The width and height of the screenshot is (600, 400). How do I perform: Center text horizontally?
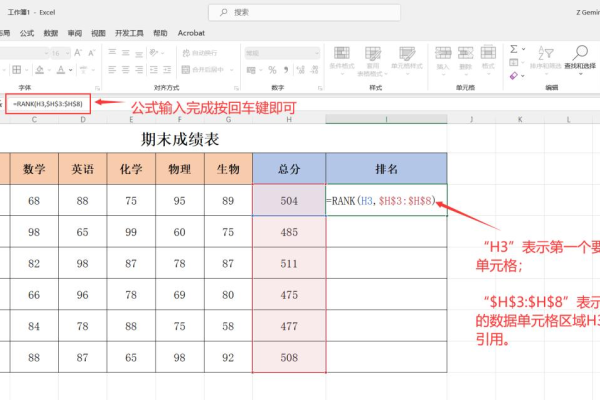[x=126, y=69]
